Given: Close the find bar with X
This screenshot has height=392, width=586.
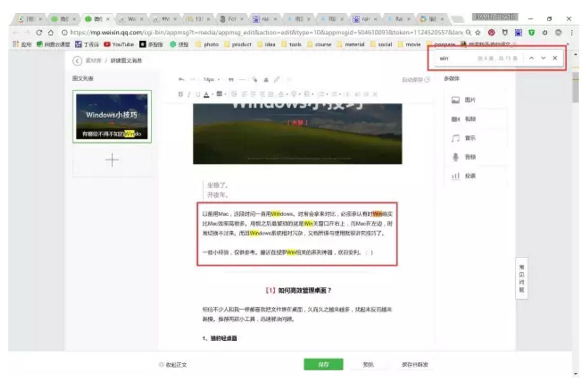Looking at the screenshot, I should pos(555,58).
